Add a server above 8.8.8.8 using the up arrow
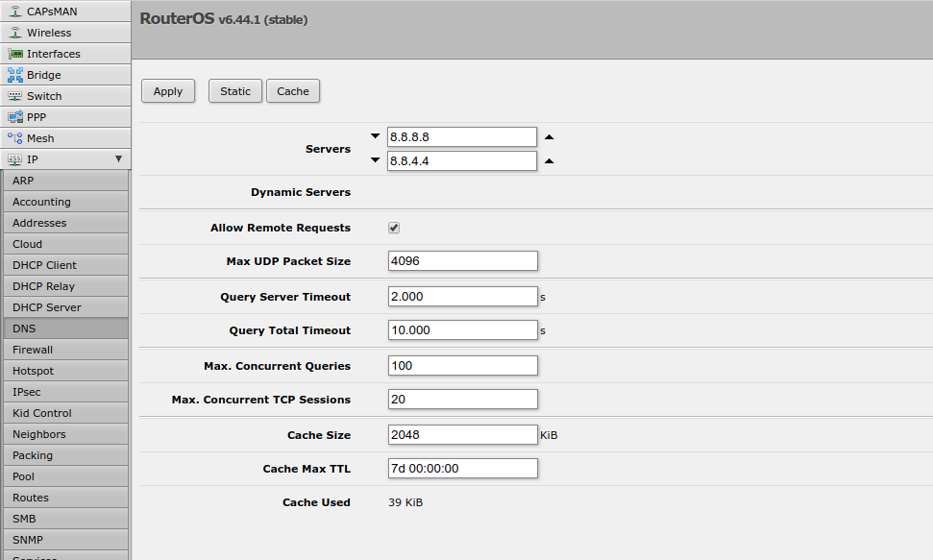This screenshot has height=560, width=933. [550, 136]
